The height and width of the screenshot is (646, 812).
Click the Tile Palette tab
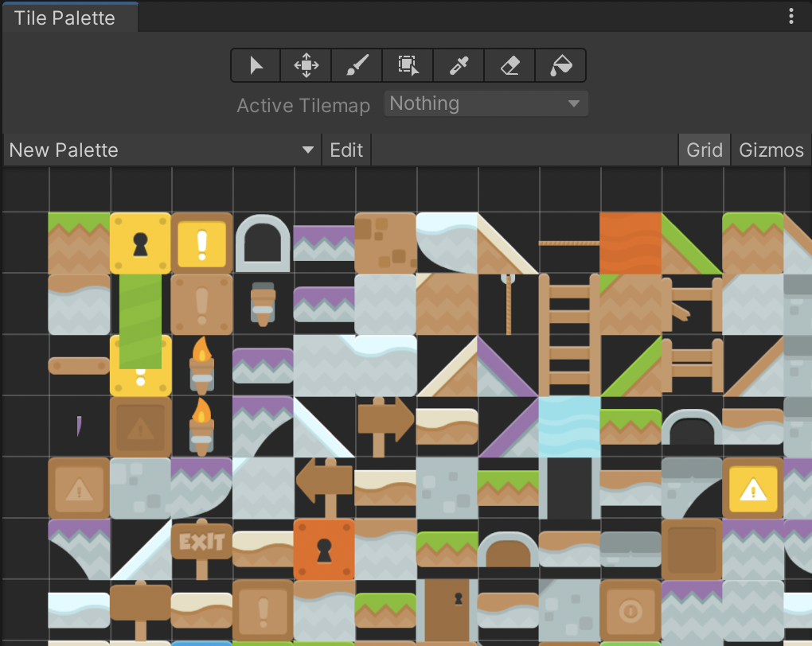[x=64, y=18]
